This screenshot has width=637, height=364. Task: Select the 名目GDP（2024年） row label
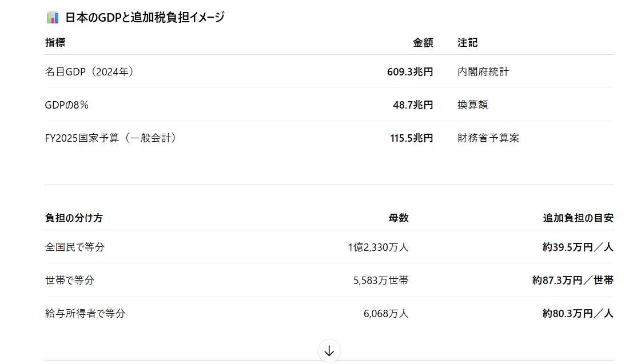[90, 72]
